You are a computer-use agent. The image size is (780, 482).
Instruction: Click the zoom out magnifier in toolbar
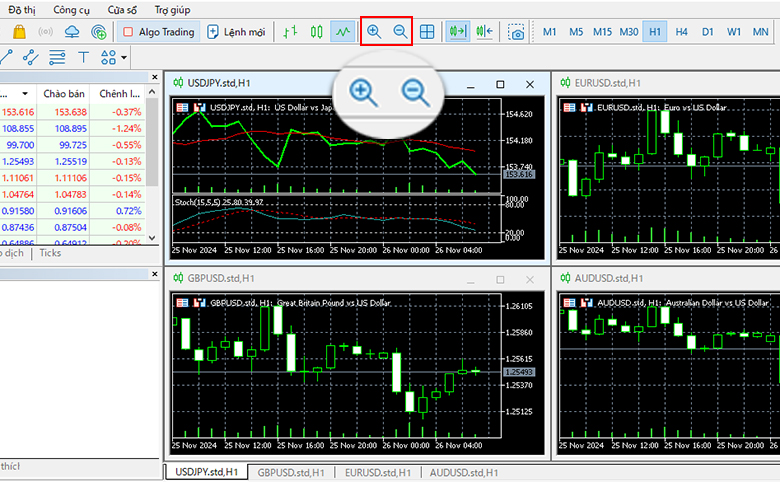point(400,32)
